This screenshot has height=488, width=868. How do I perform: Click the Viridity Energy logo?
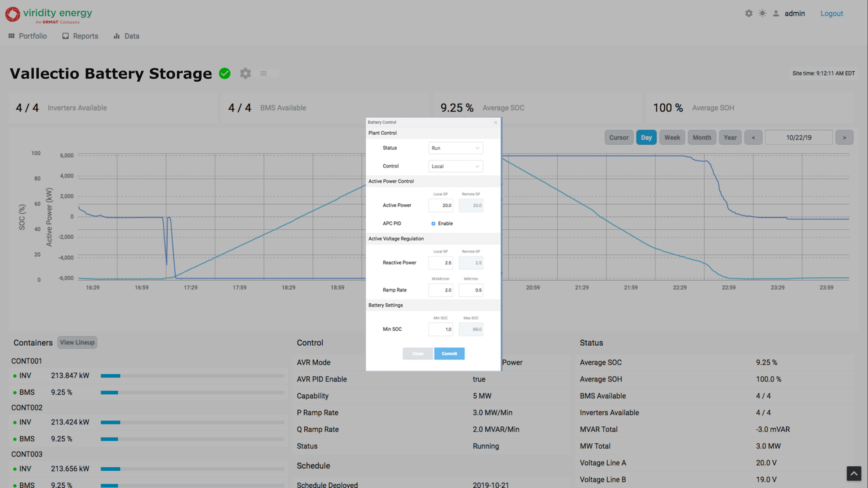(48, 15)
